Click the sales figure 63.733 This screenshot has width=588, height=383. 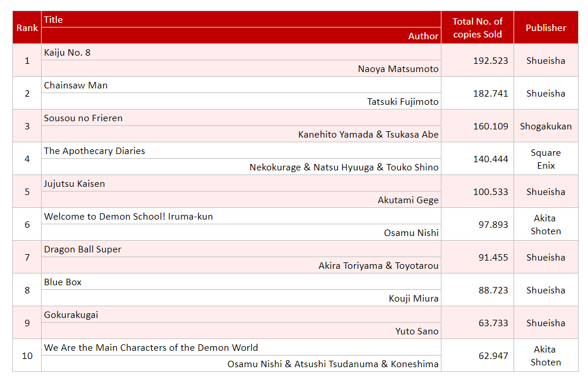click(493, 323)
